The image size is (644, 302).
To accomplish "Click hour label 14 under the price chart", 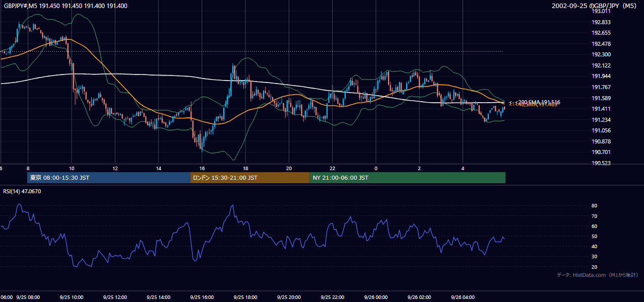I will click(158, 169).
